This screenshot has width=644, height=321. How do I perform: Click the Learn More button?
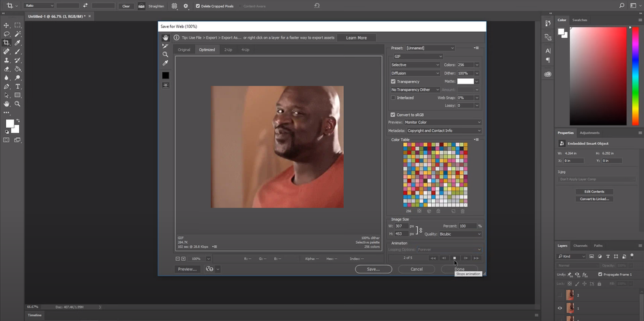[x=357, y=38]
